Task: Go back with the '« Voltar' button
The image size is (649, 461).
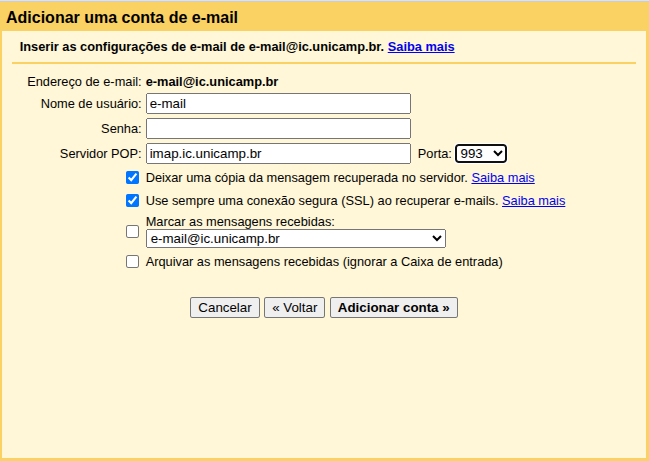Action: click(x=297, y=307)
